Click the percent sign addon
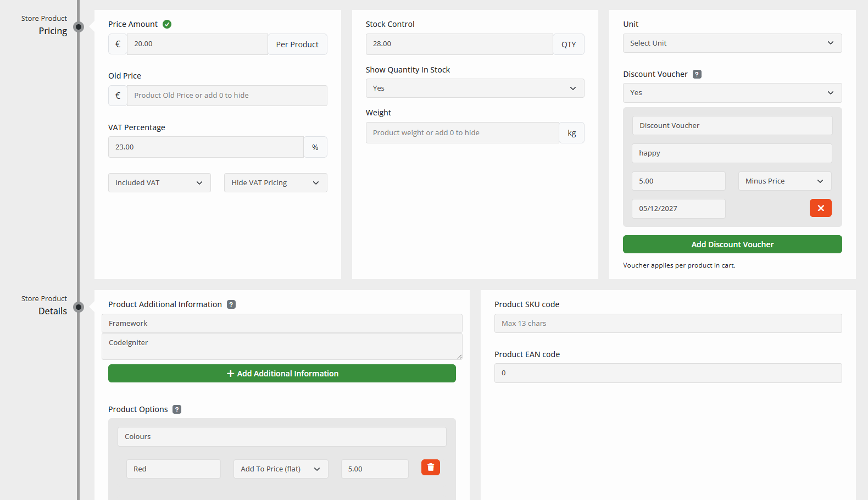 (315, 147)
